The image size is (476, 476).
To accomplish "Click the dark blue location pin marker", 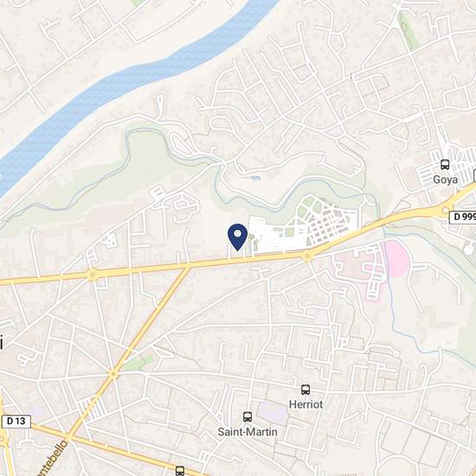I will pos(237,237).
